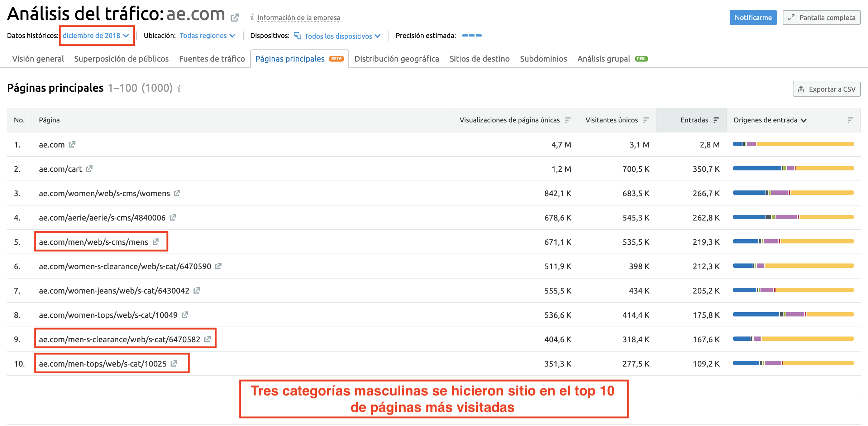Select the Páginas principales tab
The height and width of the screenshot is (426, 868).
[300, 59]
